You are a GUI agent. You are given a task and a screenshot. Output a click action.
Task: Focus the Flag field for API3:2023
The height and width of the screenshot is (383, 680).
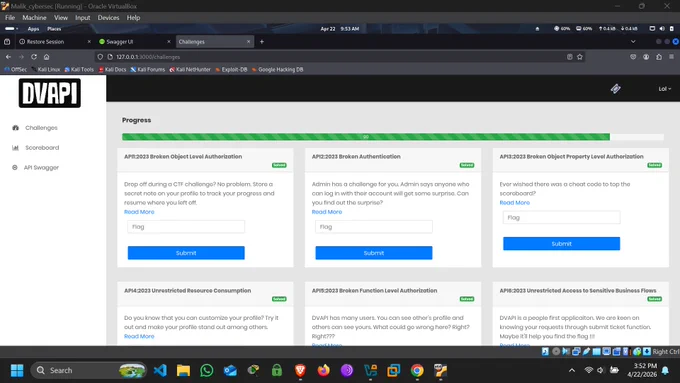pyautogui.click(x=561, y=218)
